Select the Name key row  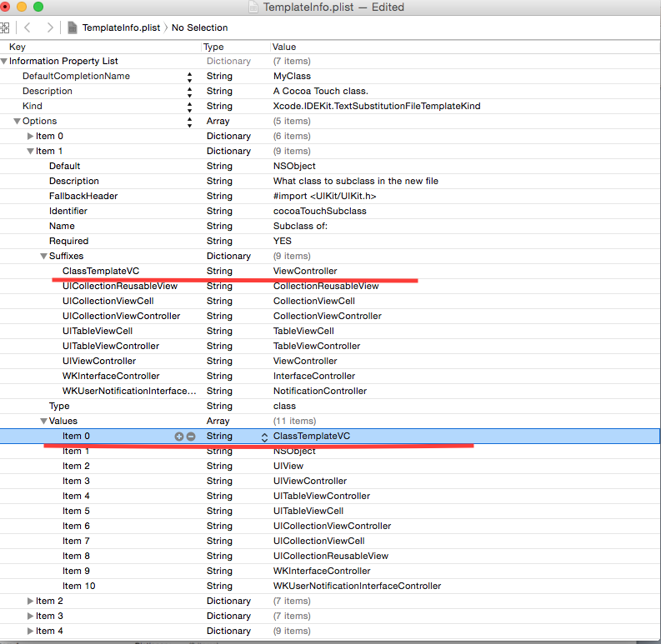click(62, 226)
